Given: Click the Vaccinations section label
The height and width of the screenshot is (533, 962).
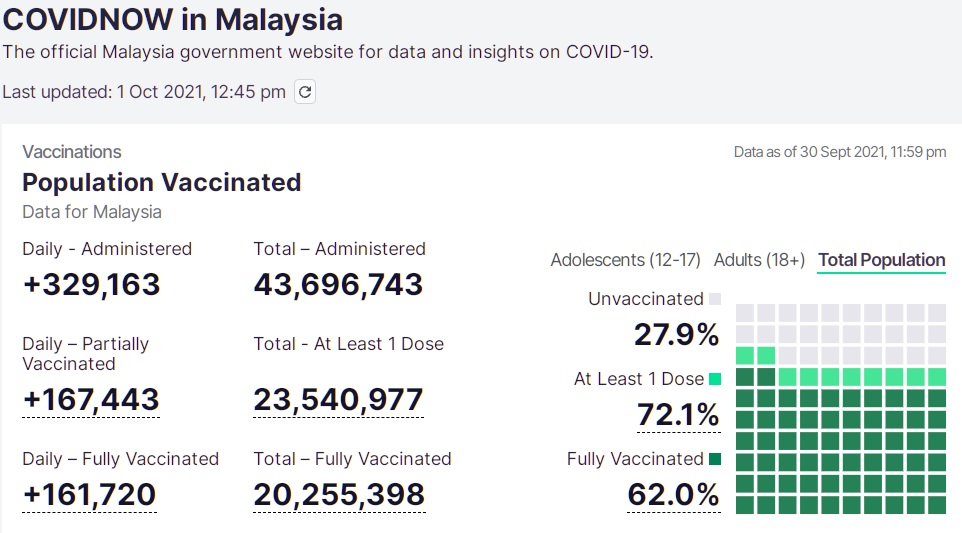Looking at the screenshot, I should [x=72, y=152].
